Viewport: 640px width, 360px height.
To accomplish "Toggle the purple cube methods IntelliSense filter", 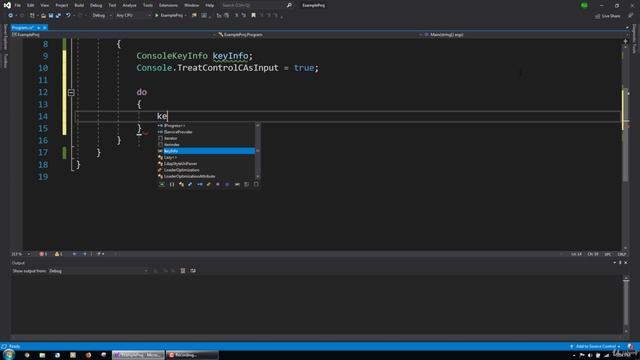I will click(x=218, y=184).
